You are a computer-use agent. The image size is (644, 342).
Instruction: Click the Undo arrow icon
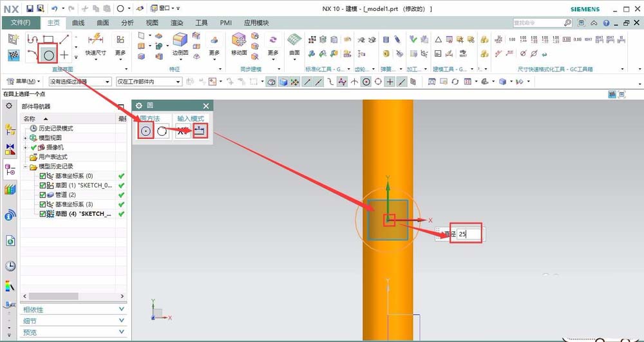(x=55, y=8)
